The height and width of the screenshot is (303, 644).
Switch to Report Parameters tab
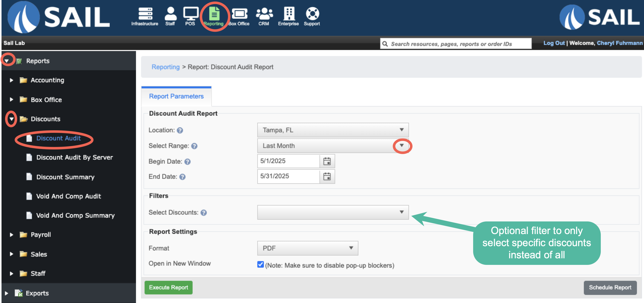(176, 96)
